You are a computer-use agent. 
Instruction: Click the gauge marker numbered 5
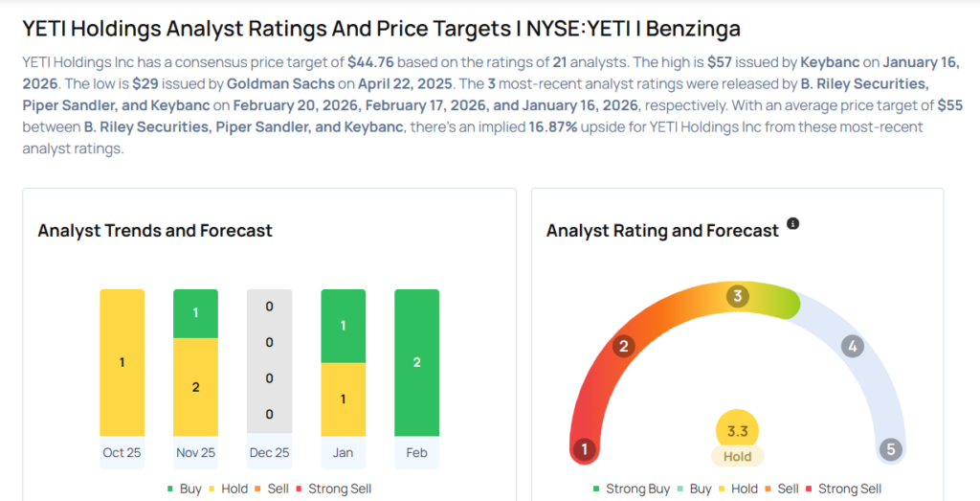(891, 449)
